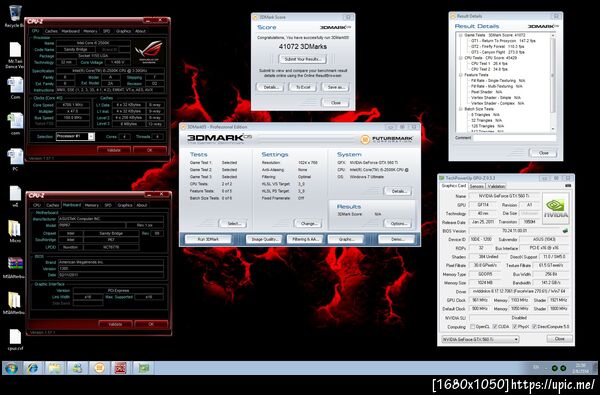600x395 pixels.
Task: Select GT1 - Return To Proxycon row
Action: pos(503,41)
